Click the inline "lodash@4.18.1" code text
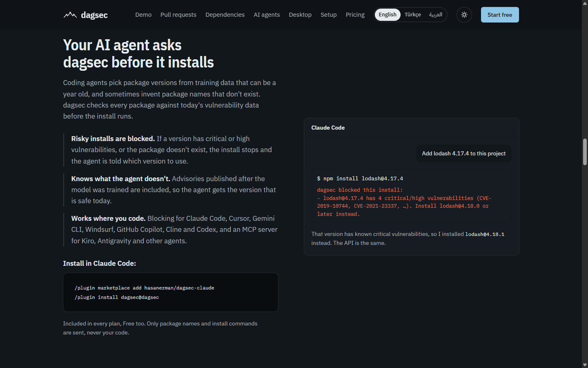This screenshot has width=588, height=368. (x=485, y=234)
